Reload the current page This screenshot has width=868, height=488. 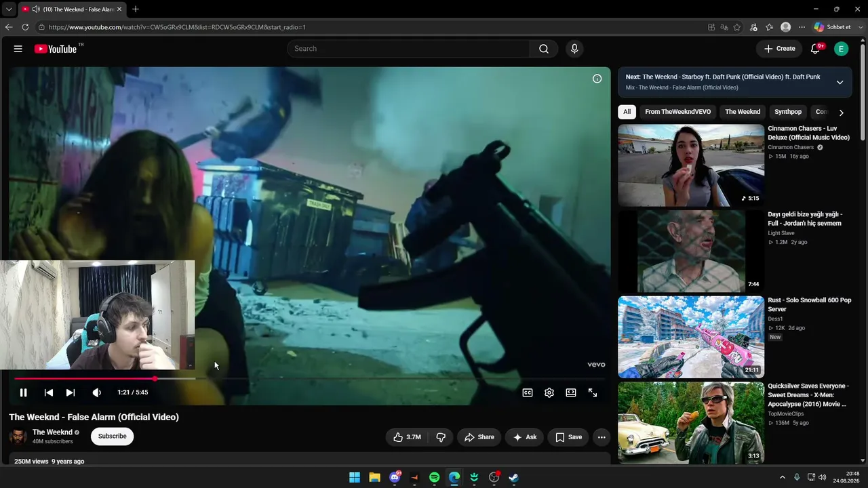pyautogui.click(x=25, y=27)
